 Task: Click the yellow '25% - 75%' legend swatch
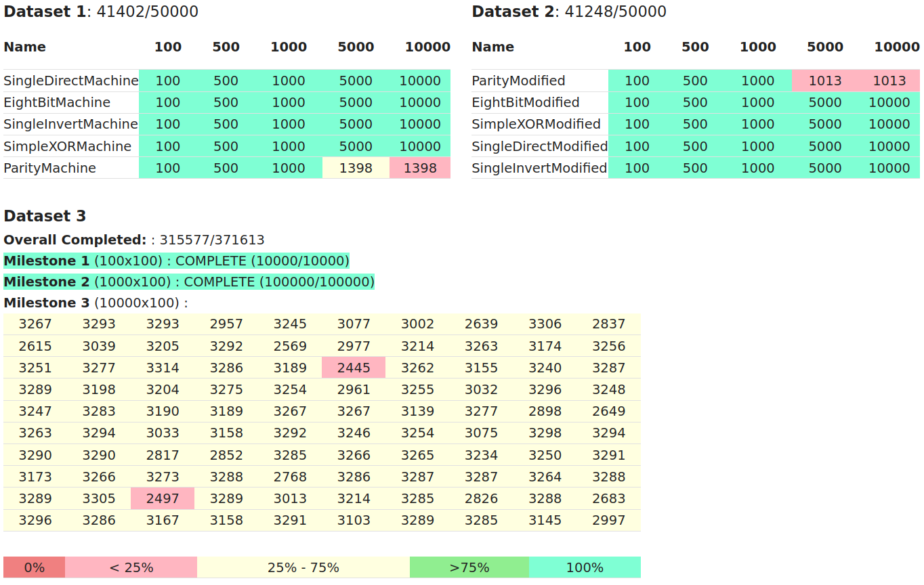(x=303, y=567)
